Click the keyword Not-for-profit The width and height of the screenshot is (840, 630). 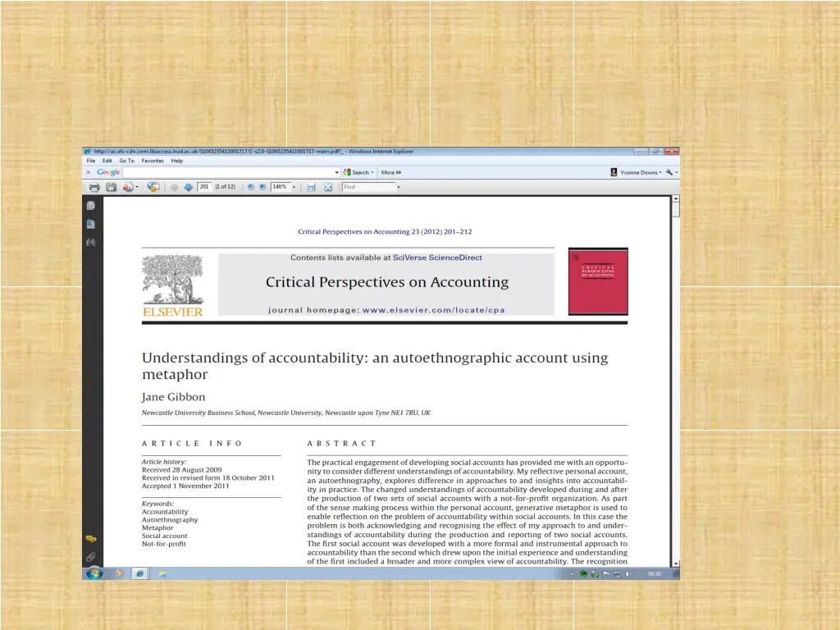click(x=164, y=544)
